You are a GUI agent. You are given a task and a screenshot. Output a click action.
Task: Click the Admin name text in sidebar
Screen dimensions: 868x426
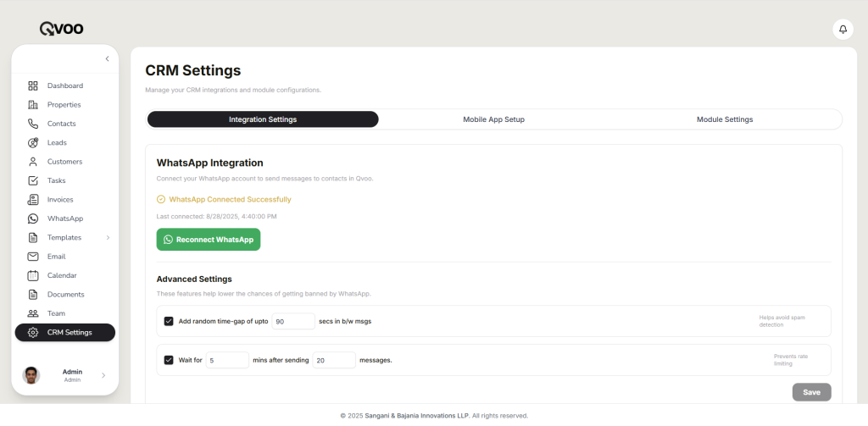click(x=73, y=372)
